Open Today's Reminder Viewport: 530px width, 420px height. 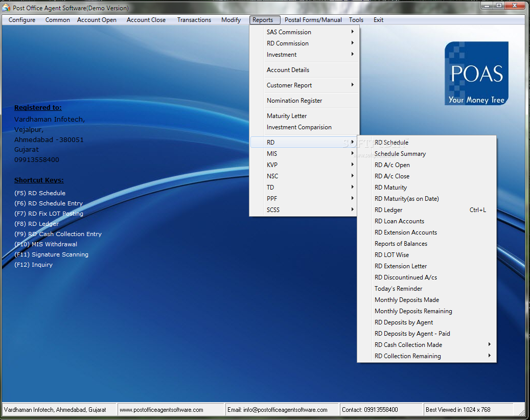pyautogui.click(x=427, y=288)
